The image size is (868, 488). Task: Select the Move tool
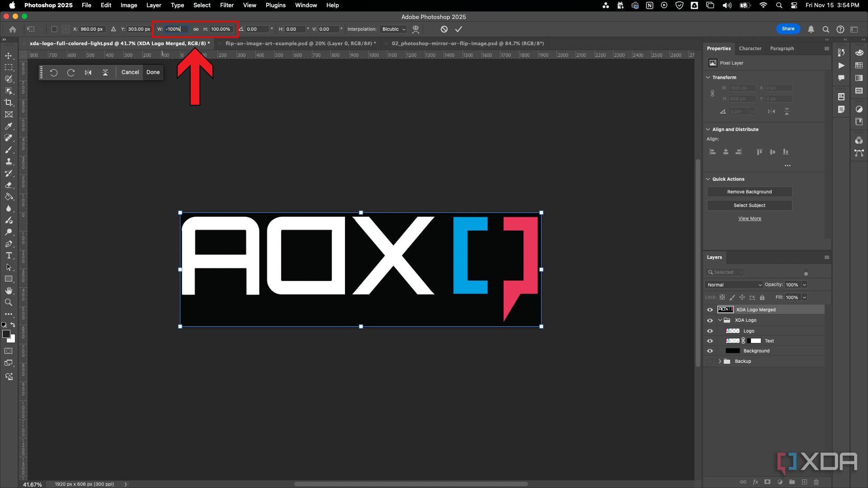pos(9,56)
